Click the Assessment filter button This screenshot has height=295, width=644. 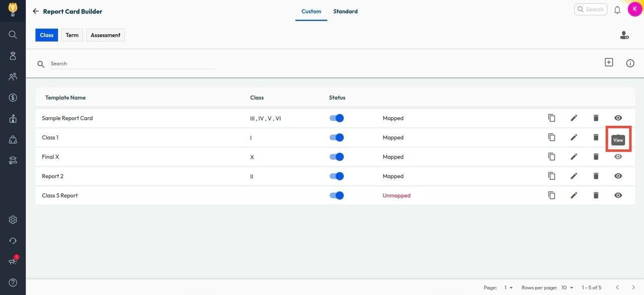pos(105,35)
